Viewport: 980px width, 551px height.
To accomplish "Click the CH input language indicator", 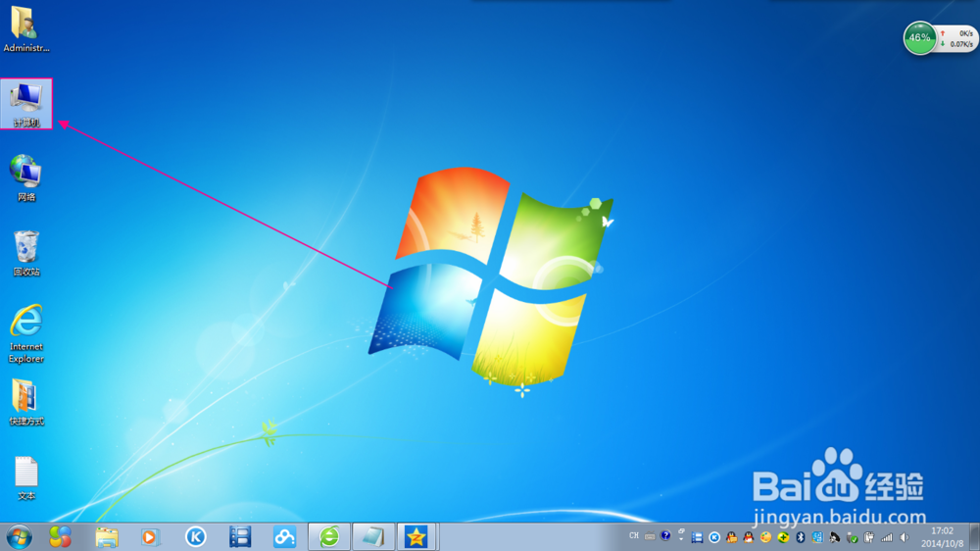I will tap(634, 536).
